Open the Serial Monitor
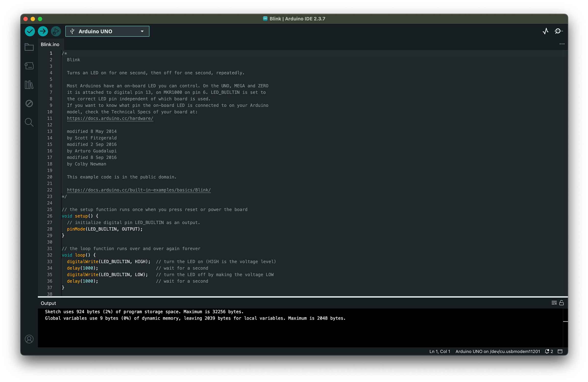Screen dimensions: 588x382 [558, 31]
